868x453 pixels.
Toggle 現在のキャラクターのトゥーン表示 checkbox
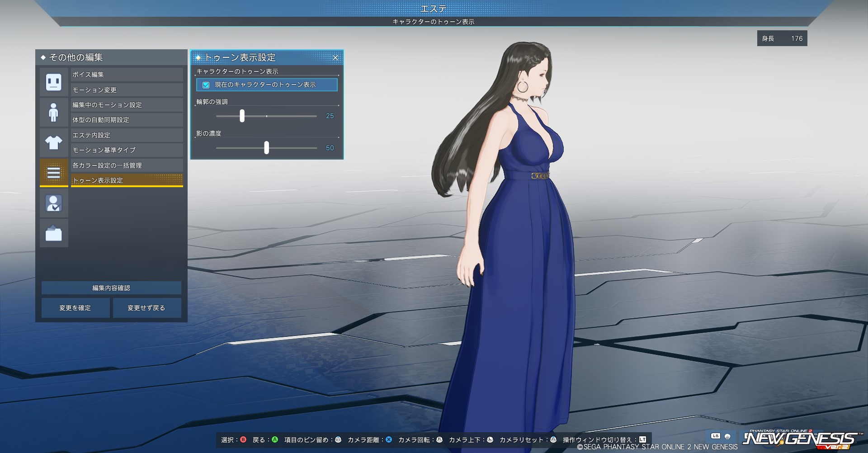(206, 85)
